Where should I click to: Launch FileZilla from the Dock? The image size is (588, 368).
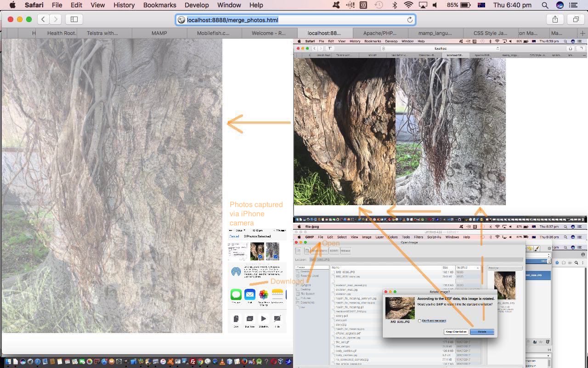(193, 362)
